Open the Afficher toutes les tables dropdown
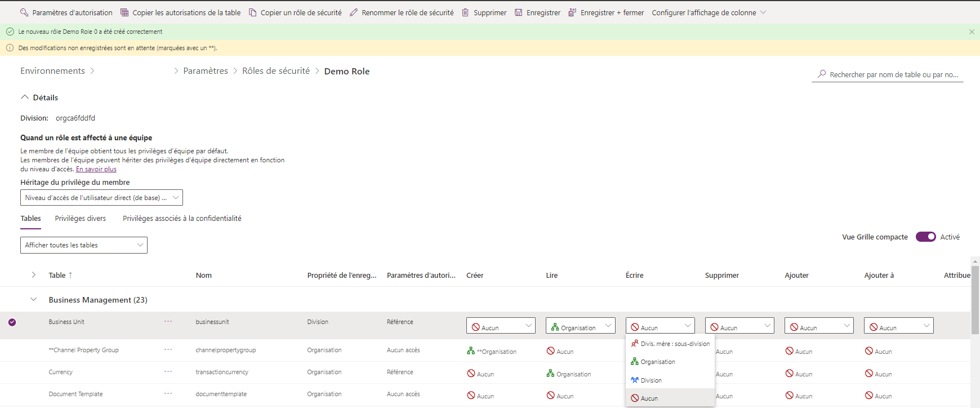 point(84,245)
